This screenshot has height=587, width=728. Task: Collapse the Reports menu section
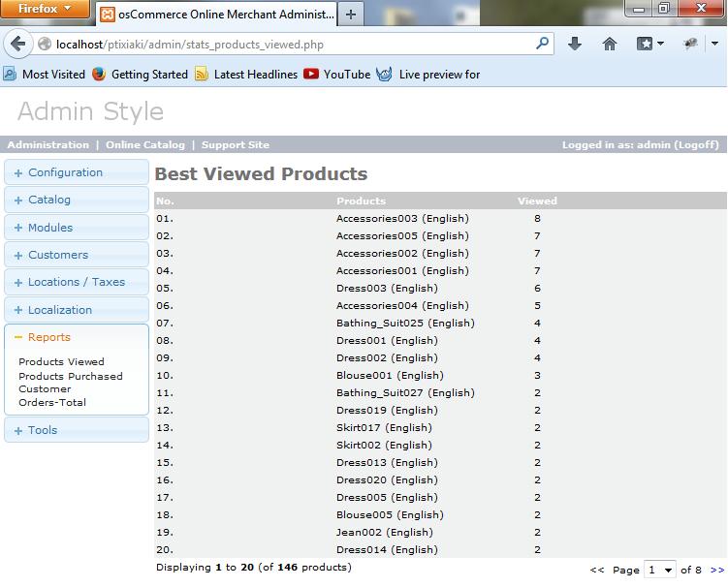tap(77, 337)
